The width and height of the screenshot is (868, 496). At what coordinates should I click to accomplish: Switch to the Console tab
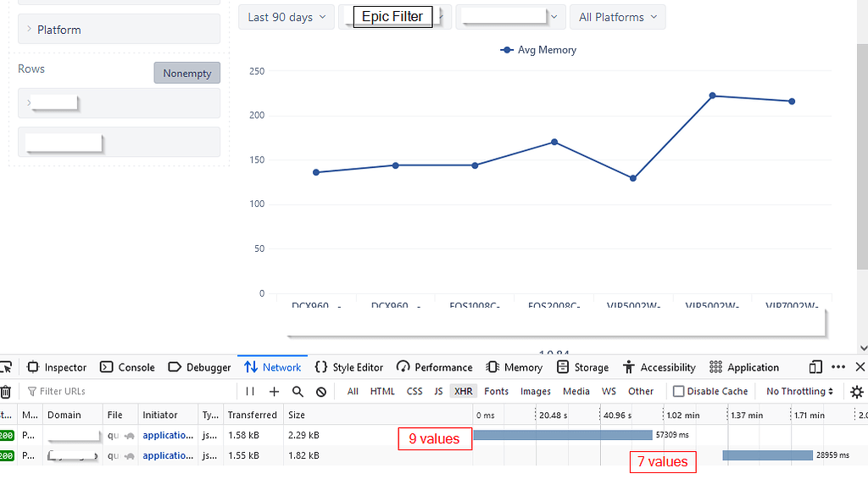click(x=127, y=366)
